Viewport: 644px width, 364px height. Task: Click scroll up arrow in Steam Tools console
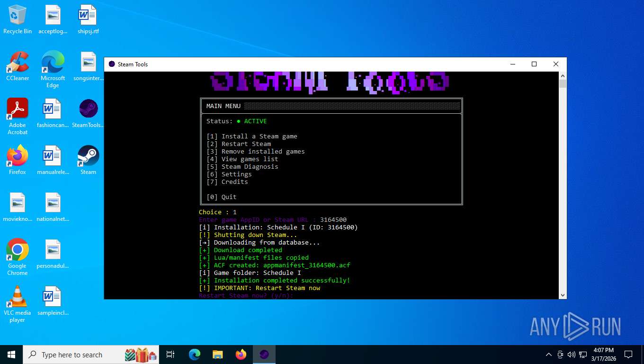click(563, 76)
